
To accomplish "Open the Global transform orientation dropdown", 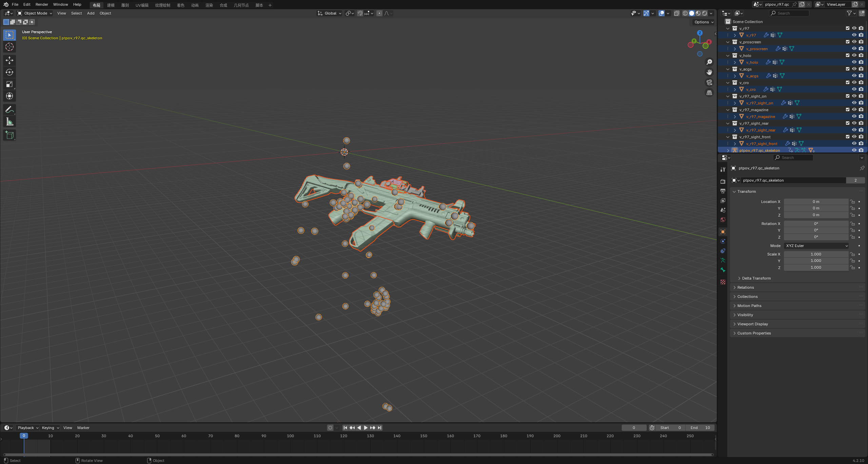I will (329, 13).
